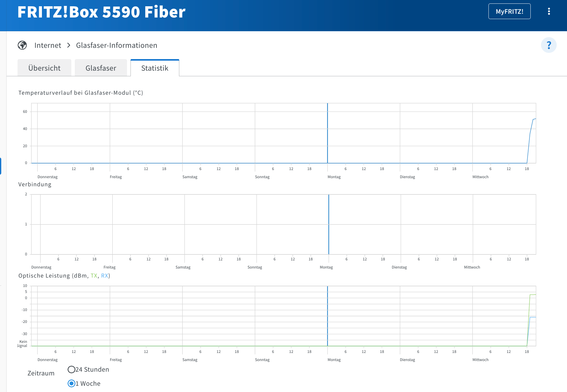Screen dimensions: 567x392
Task: Click the Kein Signal axis label
Action: point(22,344)
